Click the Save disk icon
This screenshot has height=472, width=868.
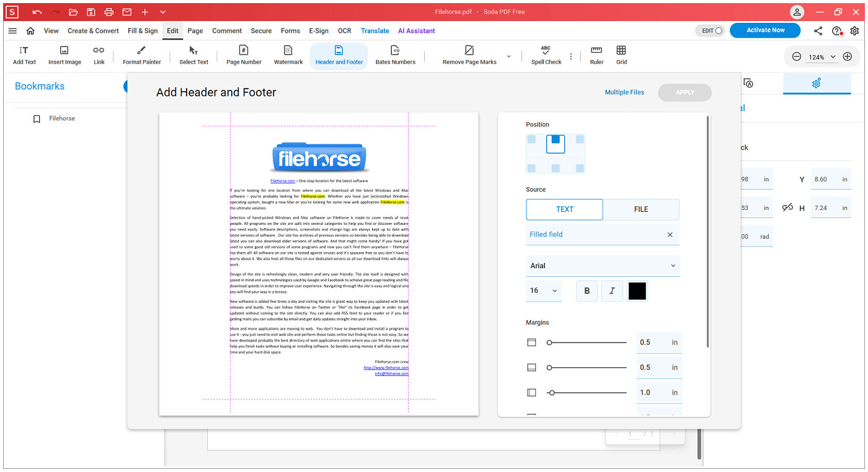tap(91, 12)
